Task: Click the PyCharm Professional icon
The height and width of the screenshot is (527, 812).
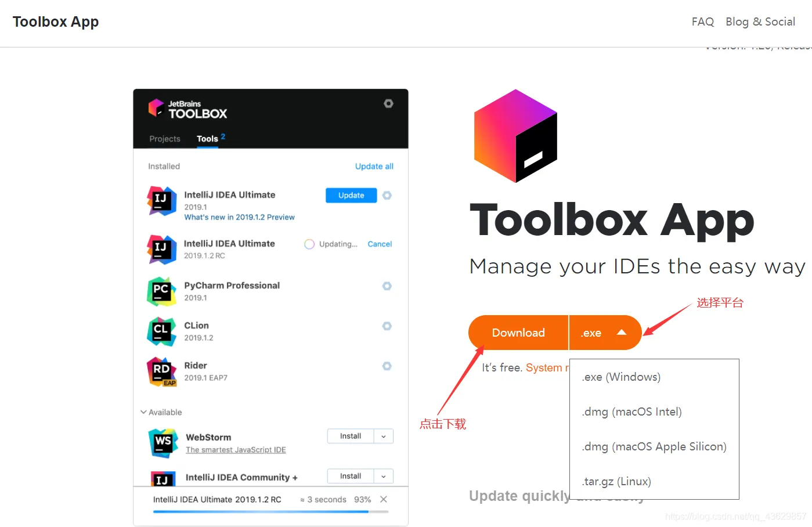Action: [x=162, y=291]
